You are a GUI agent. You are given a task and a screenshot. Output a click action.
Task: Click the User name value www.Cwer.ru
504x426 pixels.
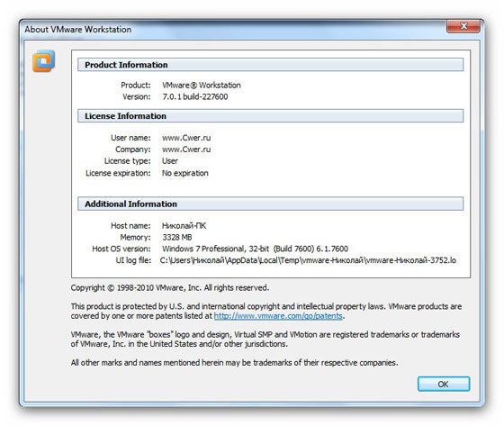(x=186, y=138)
